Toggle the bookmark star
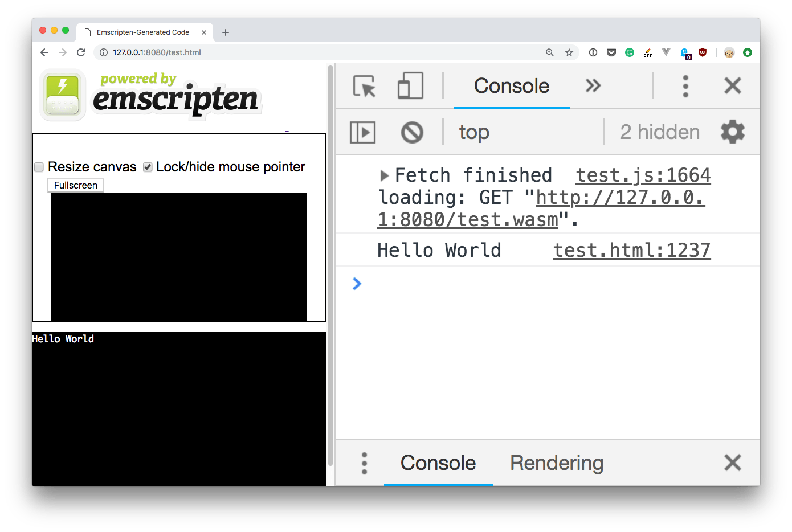Image resolution: width=792 pixels, height=532 pixels. tap(569, 52)
